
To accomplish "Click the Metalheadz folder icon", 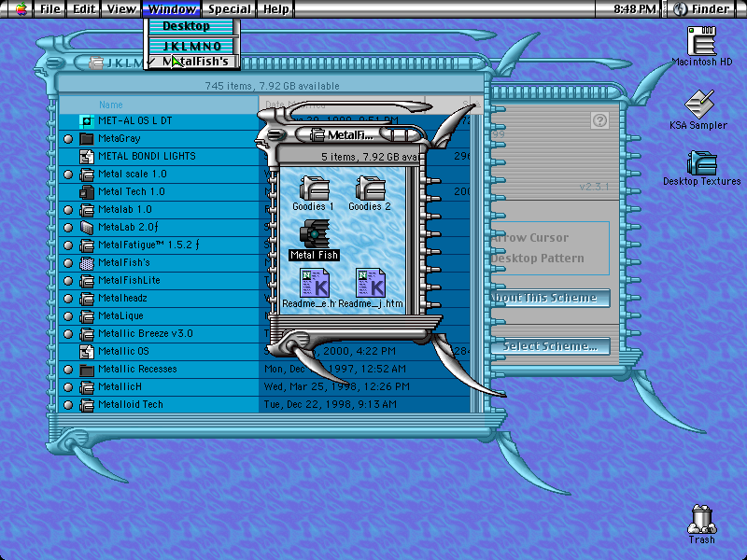I will [x=86, y=299].
